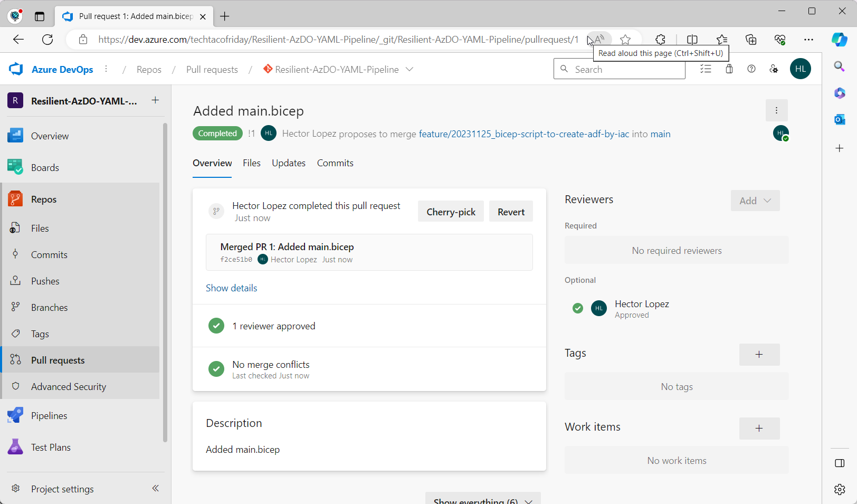Open User settings icon in header

point(774,69)
